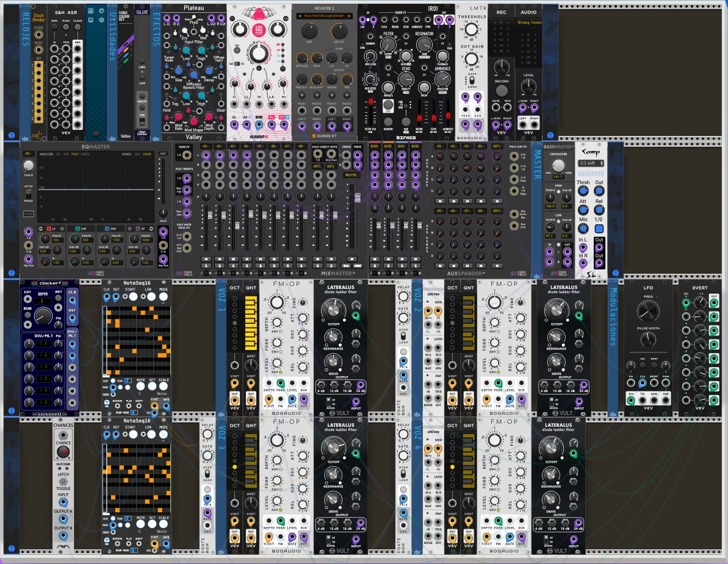Toggle the 1/0 bypass button on Komp
728x564 pixels.
[x=599, y=229]
